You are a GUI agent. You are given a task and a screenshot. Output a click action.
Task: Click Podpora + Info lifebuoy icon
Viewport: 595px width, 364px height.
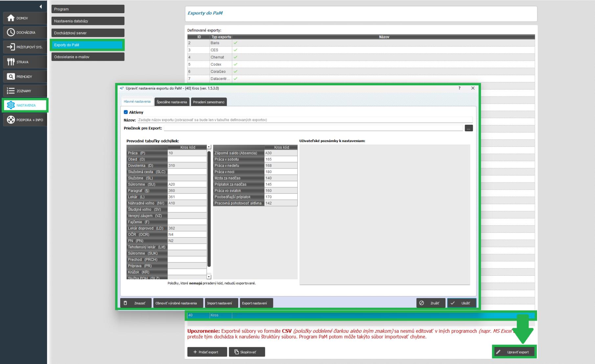tap(11, 120)
